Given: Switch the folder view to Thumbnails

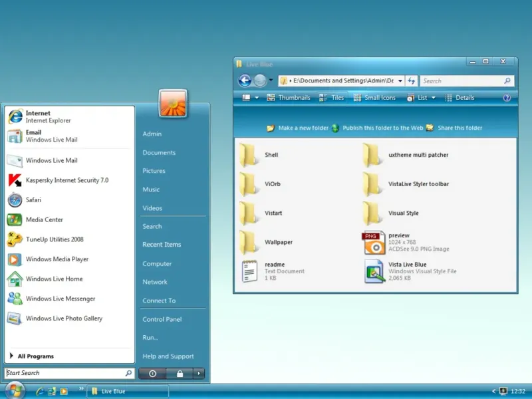Looking at the screenshot, I should click(289, 98).
